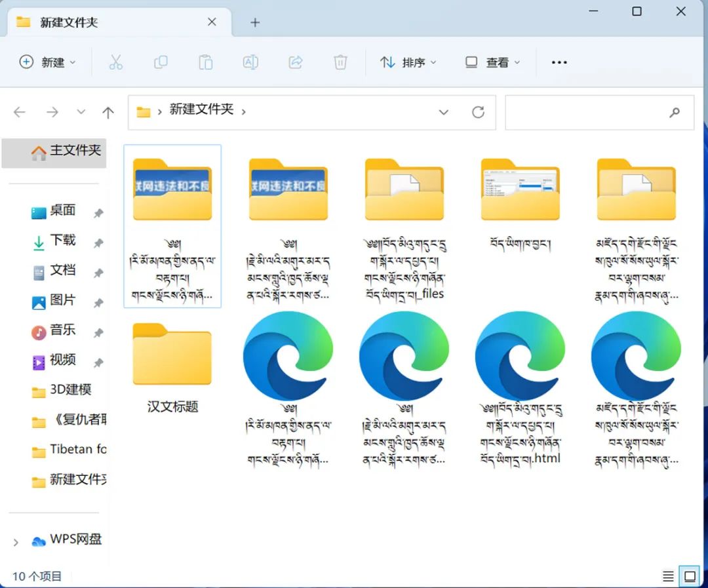Switch to details list view
Screen dimensions: 708x588
point(668,576)
